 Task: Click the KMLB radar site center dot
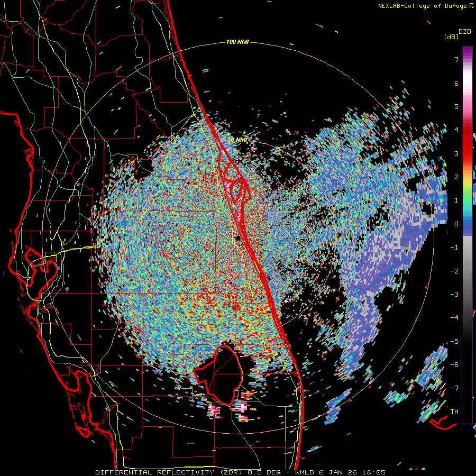[237, 238]
